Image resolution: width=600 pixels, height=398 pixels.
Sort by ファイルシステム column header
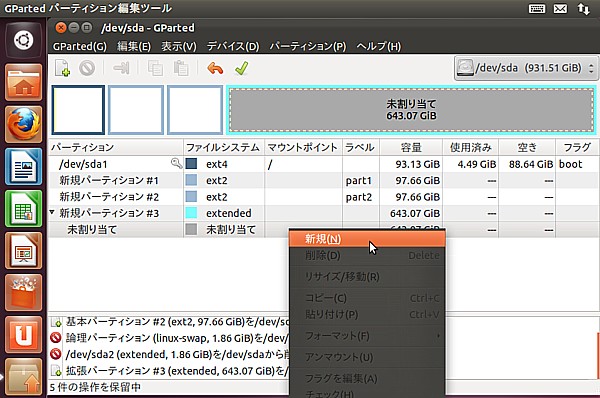[224, 147]
